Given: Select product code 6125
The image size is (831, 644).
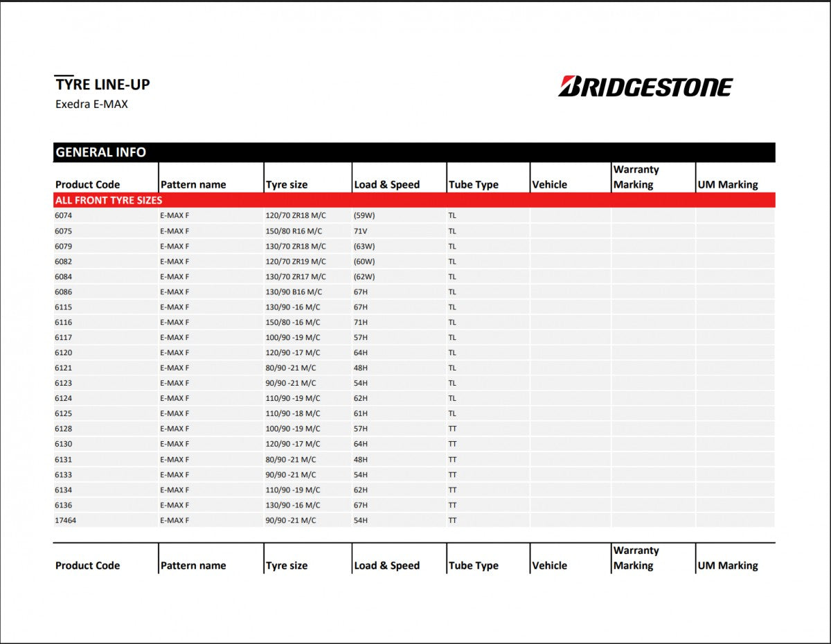Looking at the screenshot, I should [x=63, y=413].
